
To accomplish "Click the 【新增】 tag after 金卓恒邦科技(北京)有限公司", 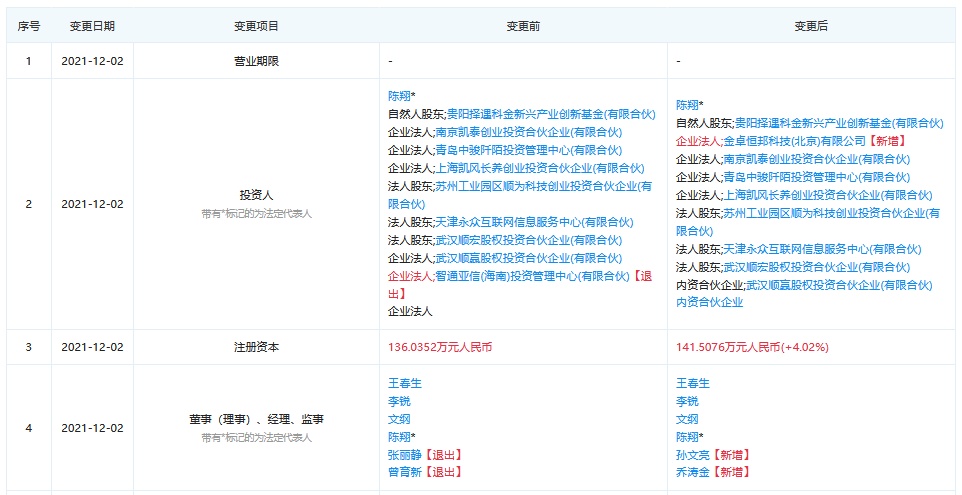I will (886, 141).
